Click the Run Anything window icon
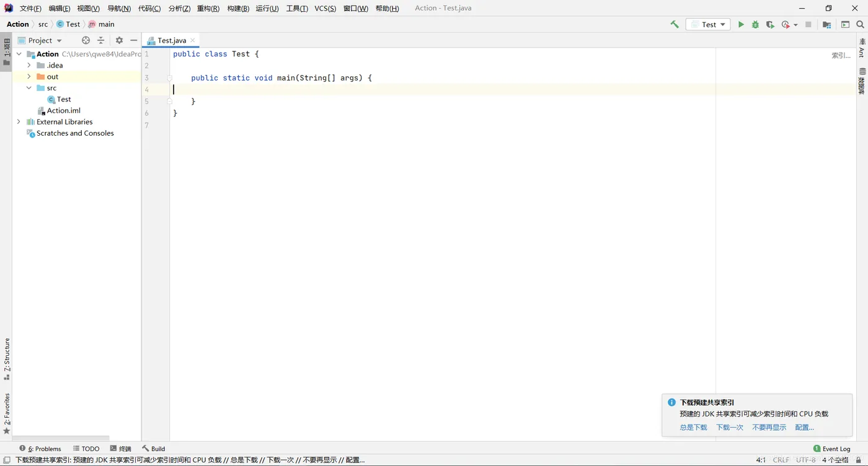Screen dimensions: 868x466 tap(845, 24)
